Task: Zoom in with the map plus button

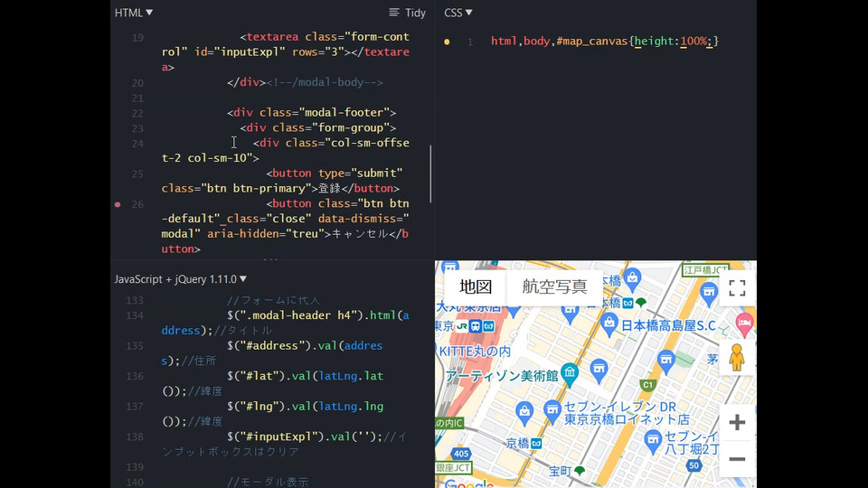Action: click(x=737, y=423)
